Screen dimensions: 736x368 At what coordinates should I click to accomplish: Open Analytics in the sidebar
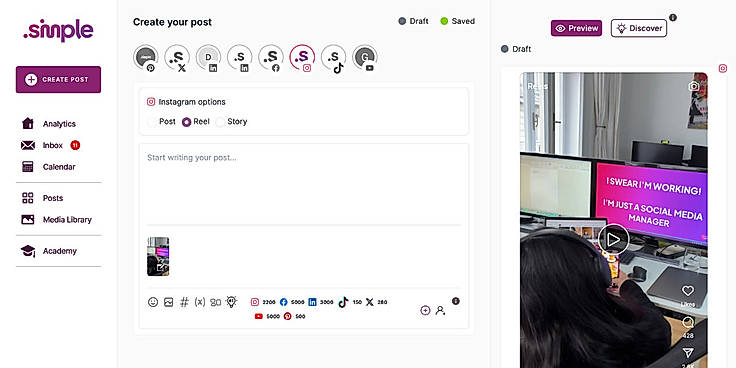click(x=59, y=124)
